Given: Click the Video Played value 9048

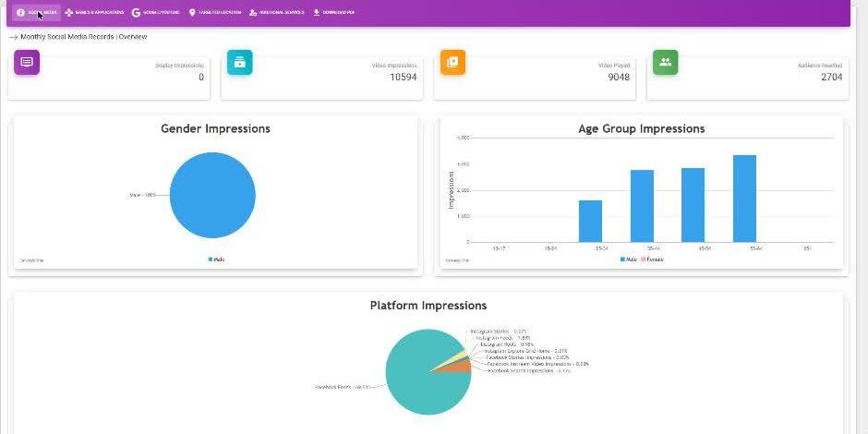Looking at the screenshot, I should point(619,77).
